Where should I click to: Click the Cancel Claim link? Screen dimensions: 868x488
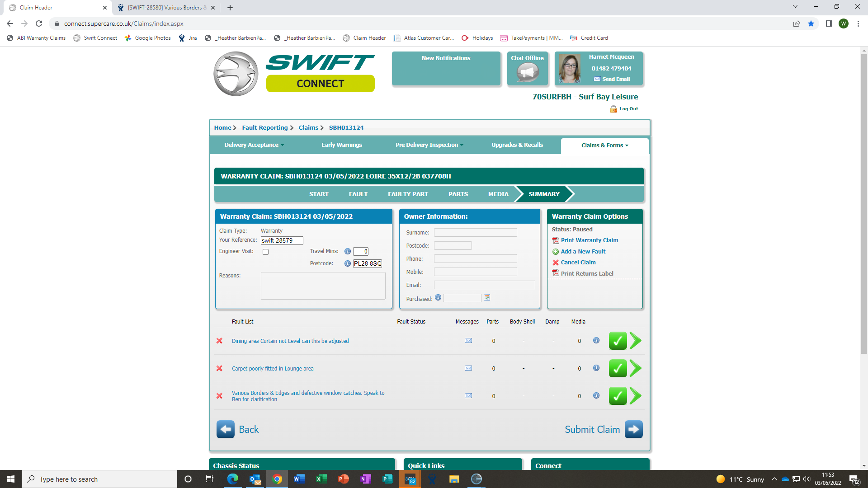point(578,263)
